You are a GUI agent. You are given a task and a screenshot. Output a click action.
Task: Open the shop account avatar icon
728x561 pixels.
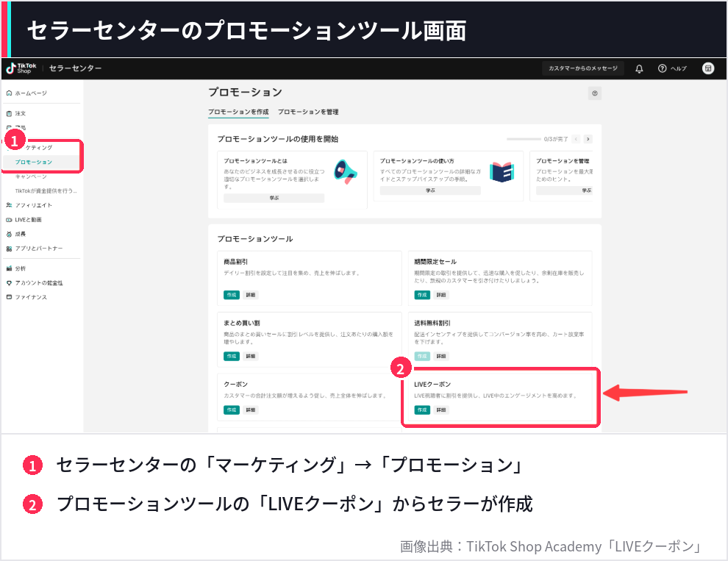(708, 68)
